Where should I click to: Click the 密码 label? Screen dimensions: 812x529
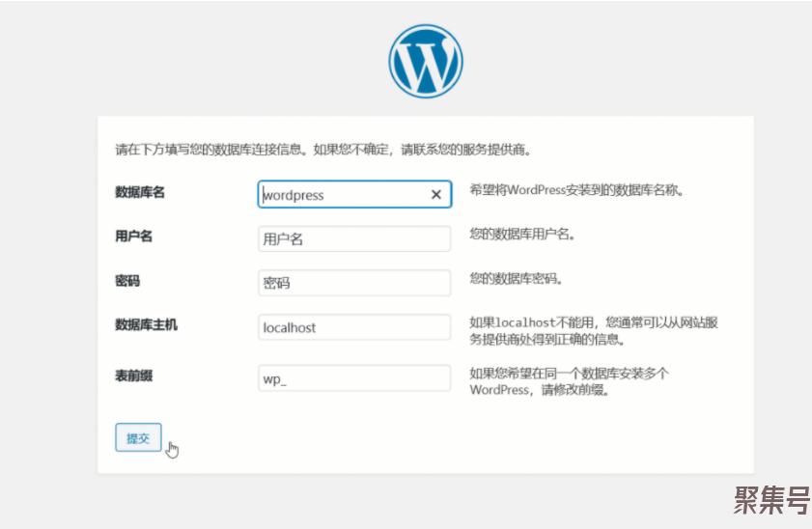coord(127,281)
